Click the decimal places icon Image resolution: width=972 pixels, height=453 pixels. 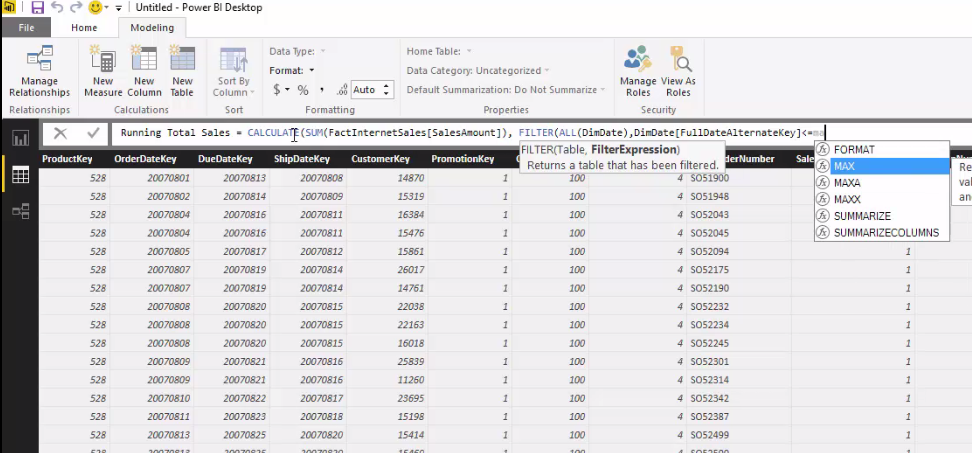[x=342, y=90]
